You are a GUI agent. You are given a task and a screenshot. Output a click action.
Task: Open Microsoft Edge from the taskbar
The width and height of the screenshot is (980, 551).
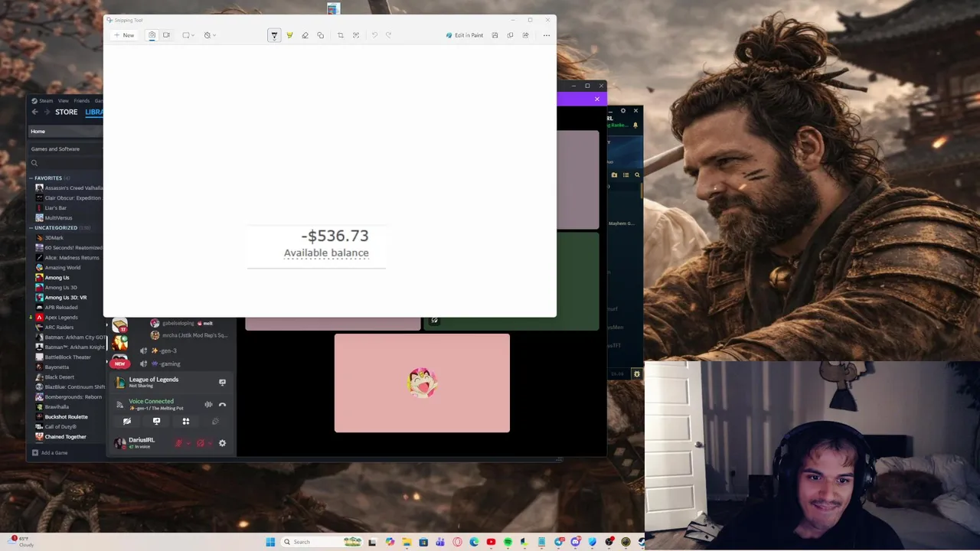click(x=474, y=542)
